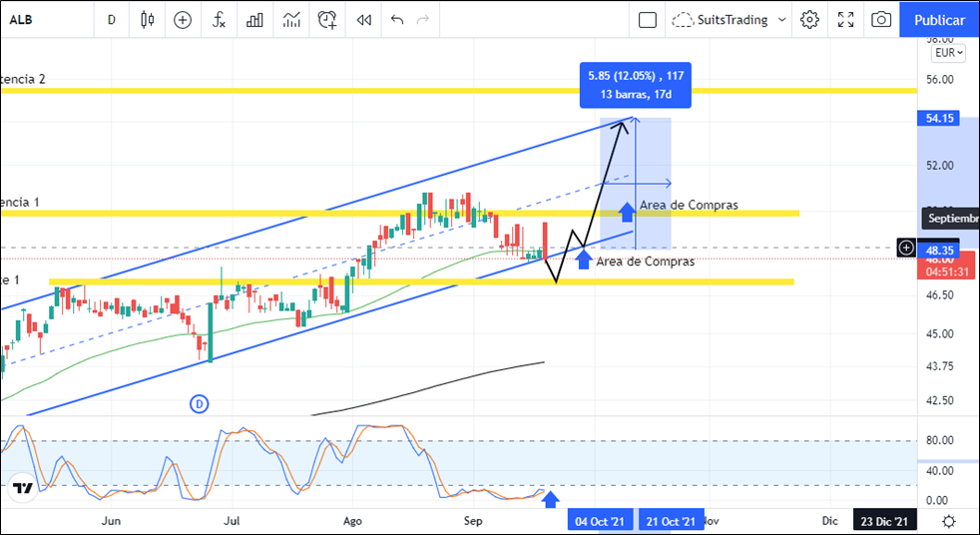Open the fx indicators menu
980x535 pixels.
pyautogui.click(x=219, y=19)
